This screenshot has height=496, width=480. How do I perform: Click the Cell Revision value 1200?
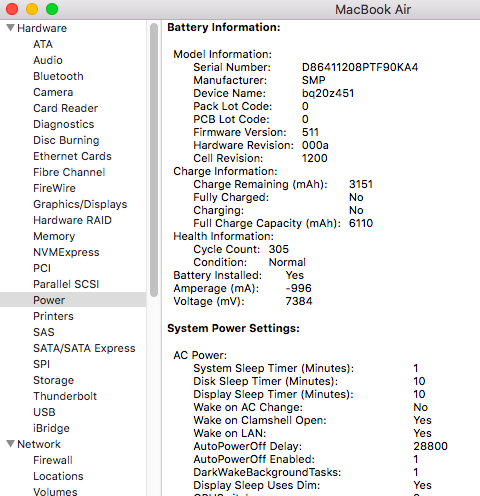pos(315,158)
